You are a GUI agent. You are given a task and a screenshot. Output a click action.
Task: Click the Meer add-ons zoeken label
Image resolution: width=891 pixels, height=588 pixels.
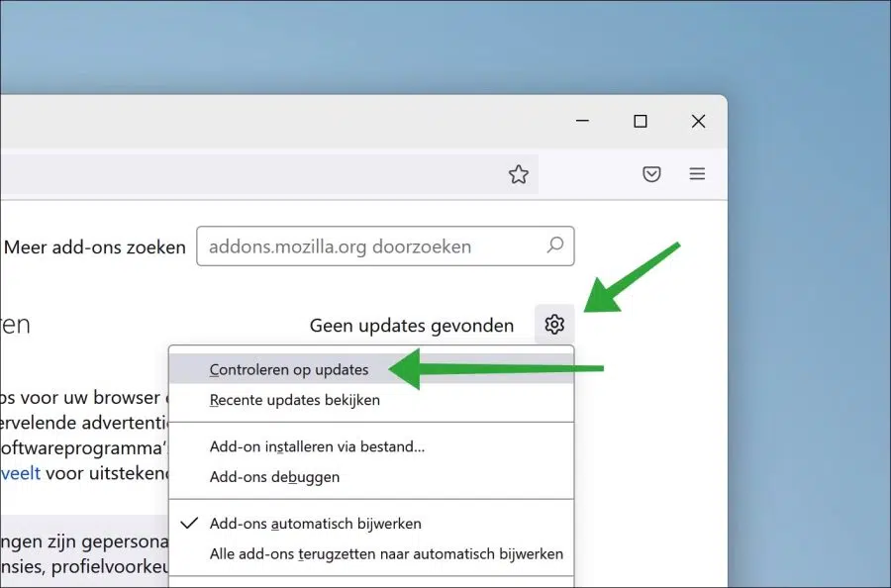coord(95,247)
